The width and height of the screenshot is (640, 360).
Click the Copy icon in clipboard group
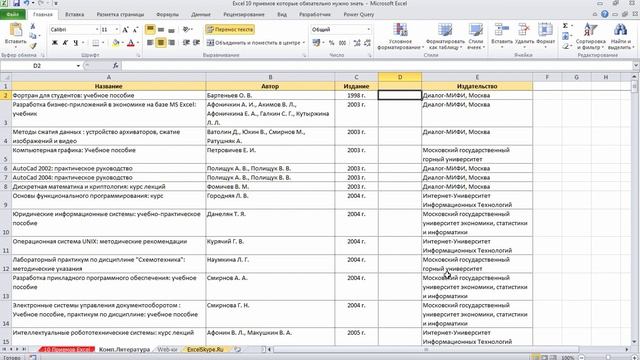(33, 36)
